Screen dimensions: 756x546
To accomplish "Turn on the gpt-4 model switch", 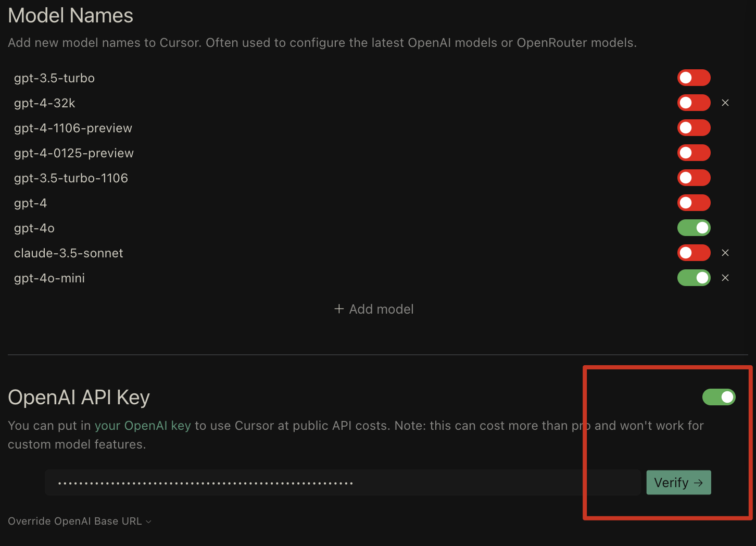I will 694,203.
